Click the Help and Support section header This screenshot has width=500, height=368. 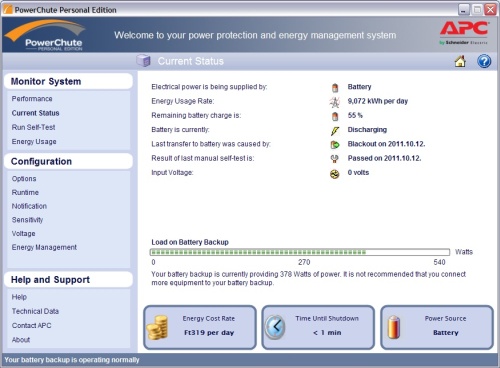pyautogui.click(x=68, y=280)
